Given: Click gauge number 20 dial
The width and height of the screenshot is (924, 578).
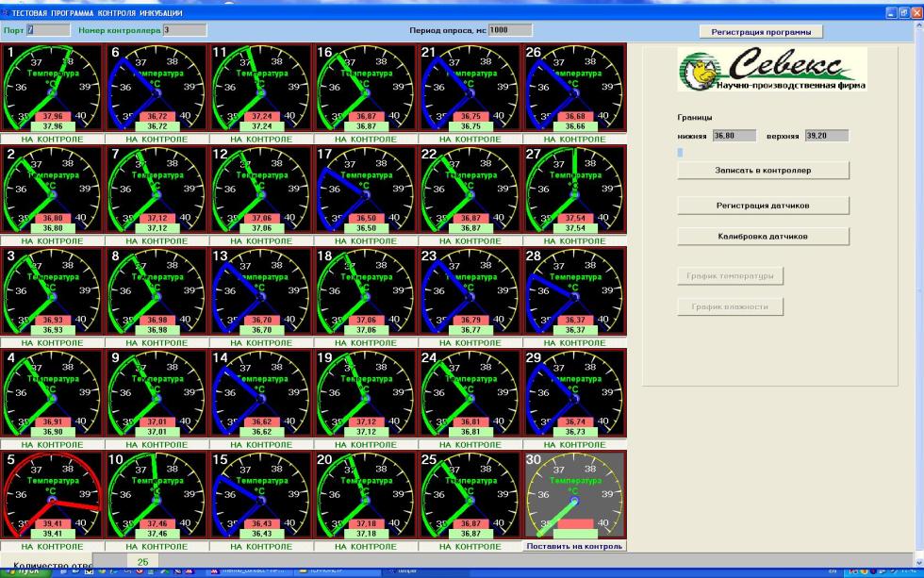Looking at the screenshot, I should tap(366, 495).
